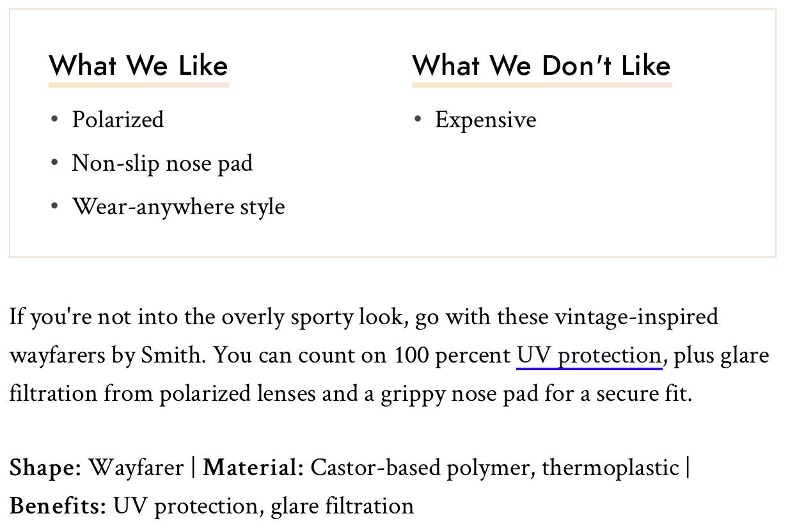Open the UV protection hyperlink
Image resolution: width=797 pixels, height=532 pixels.
coord(589,356)
